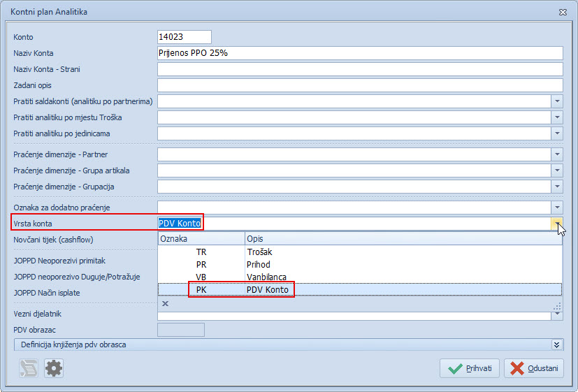Expand the Pratiti analitiku po jedinicama dropdown
Viewport: 578px width, 392px height.
tap(557, 133)
